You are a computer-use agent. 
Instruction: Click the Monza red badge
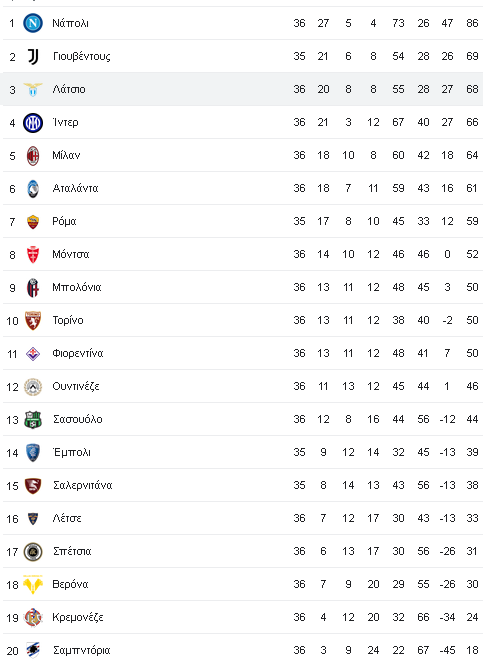[x=33, y=254]
